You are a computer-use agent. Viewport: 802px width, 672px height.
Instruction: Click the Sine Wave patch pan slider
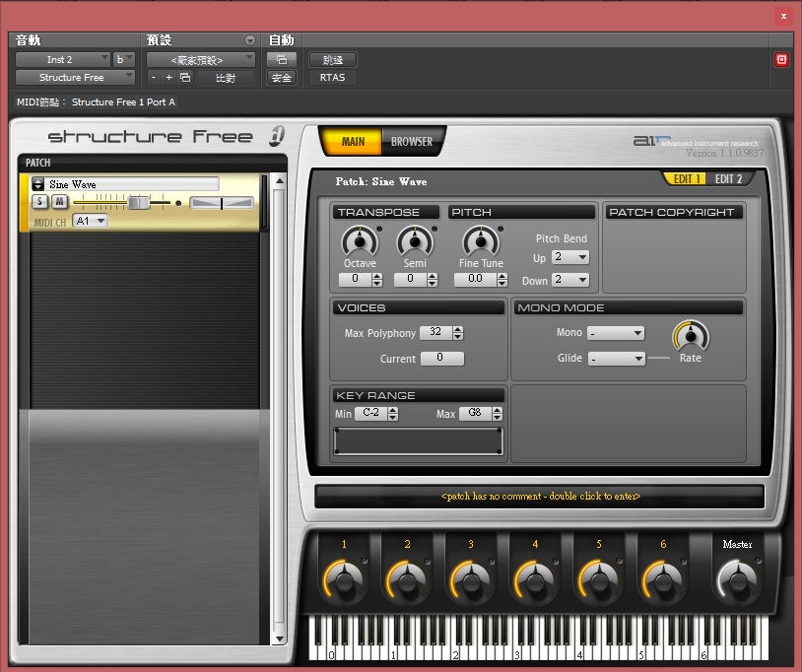pos(222,203)
